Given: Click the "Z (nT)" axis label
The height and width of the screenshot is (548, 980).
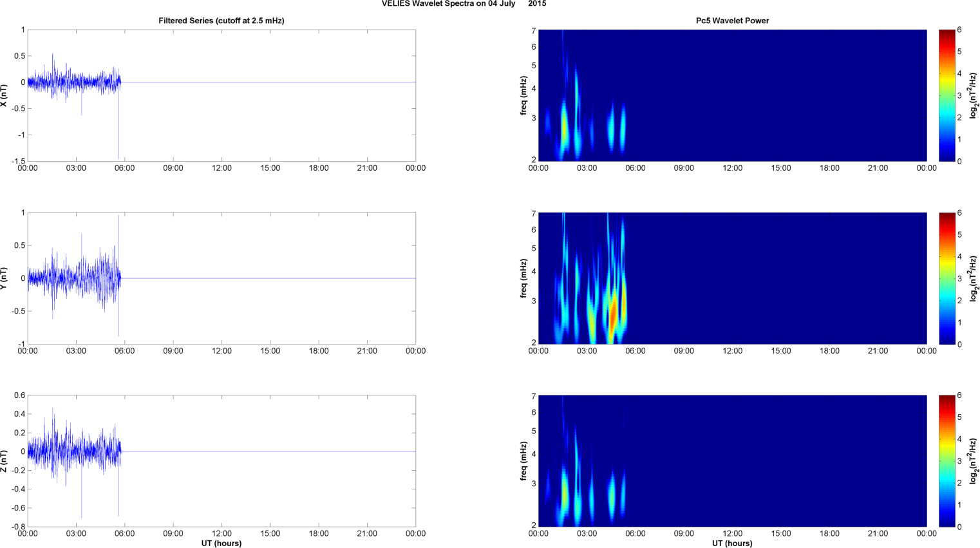Looking at the screenshot, I should click(x=4, y=461).
